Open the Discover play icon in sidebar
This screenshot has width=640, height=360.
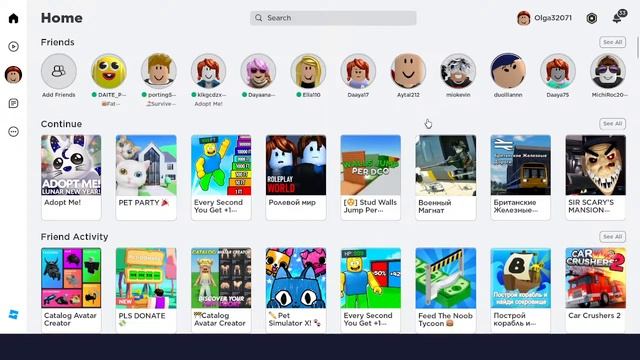point(13,47)
